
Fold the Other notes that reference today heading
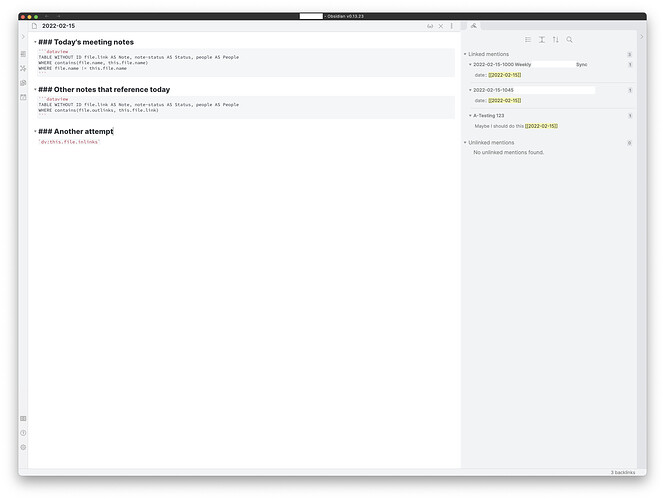click(x=35, y=89)
